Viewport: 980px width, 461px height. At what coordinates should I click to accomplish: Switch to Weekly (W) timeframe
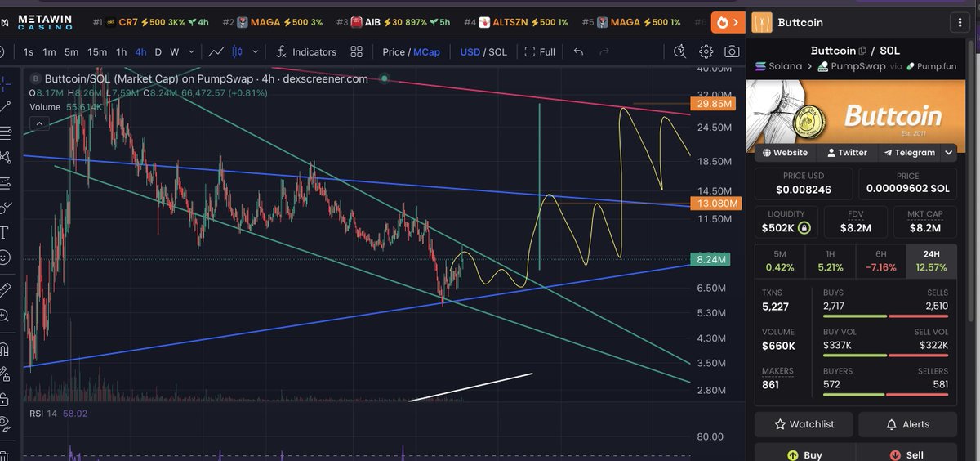click(x=175, y=51)
